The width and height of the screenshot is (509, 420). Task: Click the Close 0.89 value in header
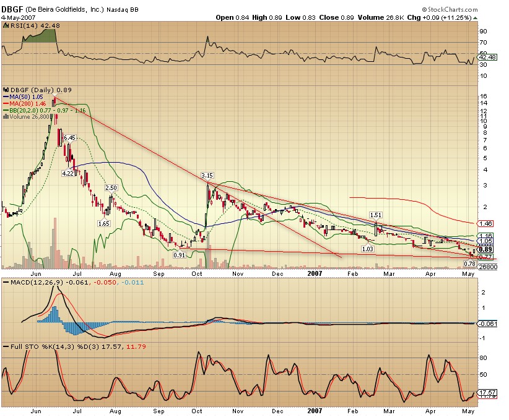(x=336, y=17)
